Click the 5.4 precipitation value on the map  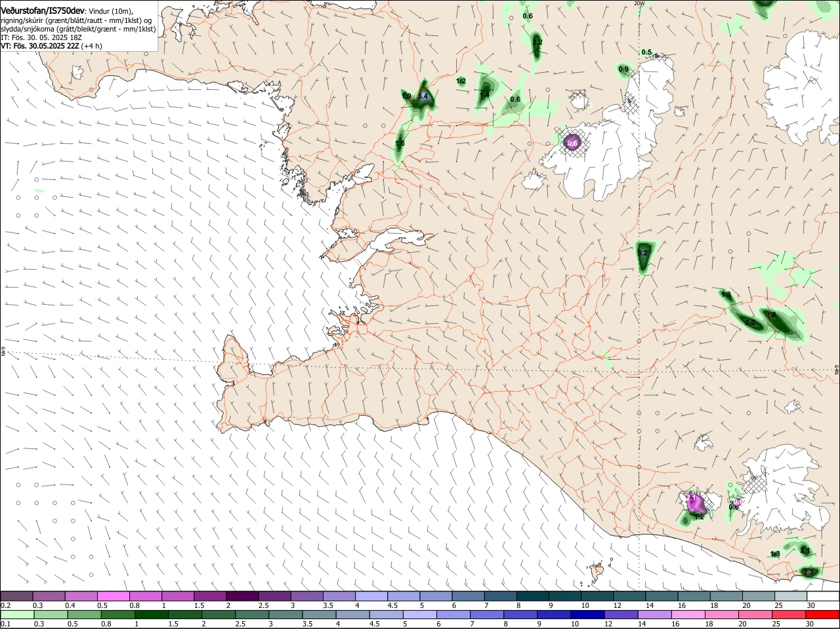coord(423,97)
